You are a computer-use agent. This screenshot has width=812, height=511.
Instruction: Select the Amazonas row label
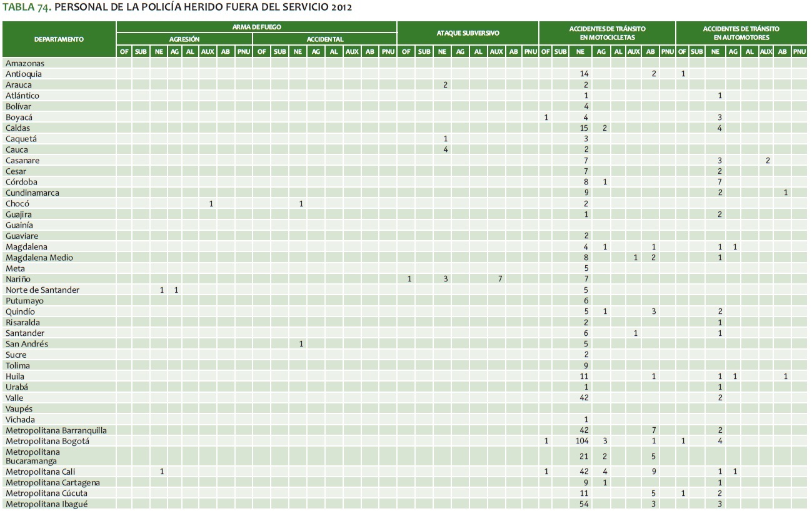tap(25, 63)
